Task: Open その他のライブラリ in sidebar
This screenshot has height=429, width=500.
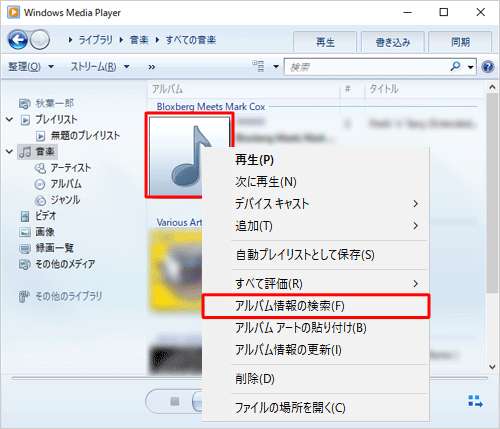Action: tap(68, 296)
